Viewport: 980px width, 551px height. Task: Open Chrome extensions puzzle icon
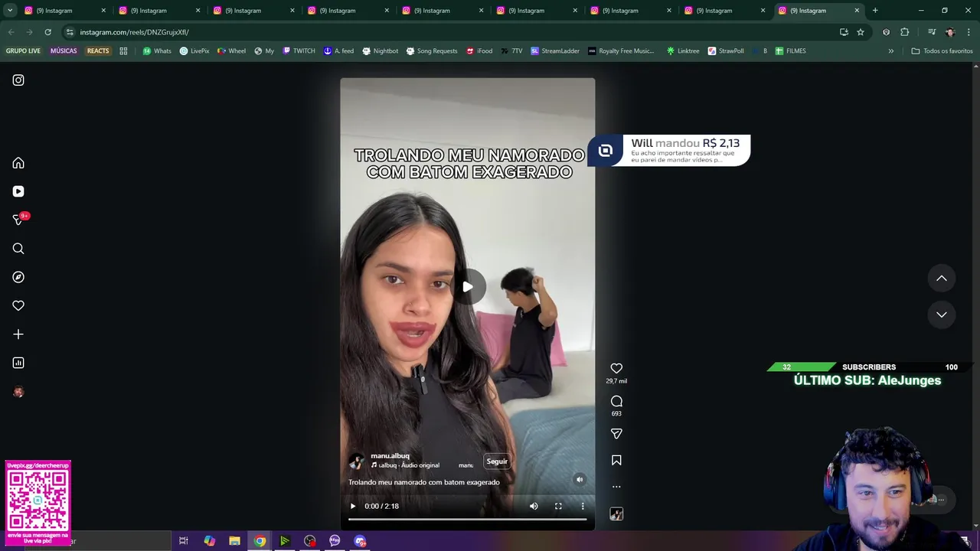904,32
